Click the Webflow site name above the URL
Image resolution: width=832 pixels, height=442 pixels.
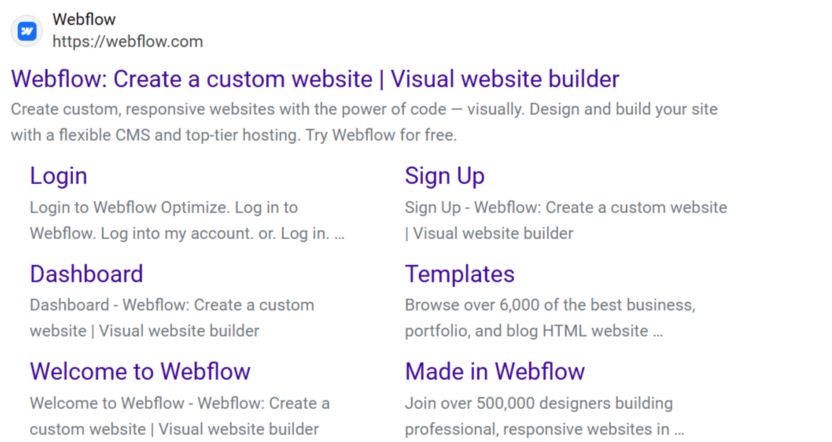[x=84, y=20]
